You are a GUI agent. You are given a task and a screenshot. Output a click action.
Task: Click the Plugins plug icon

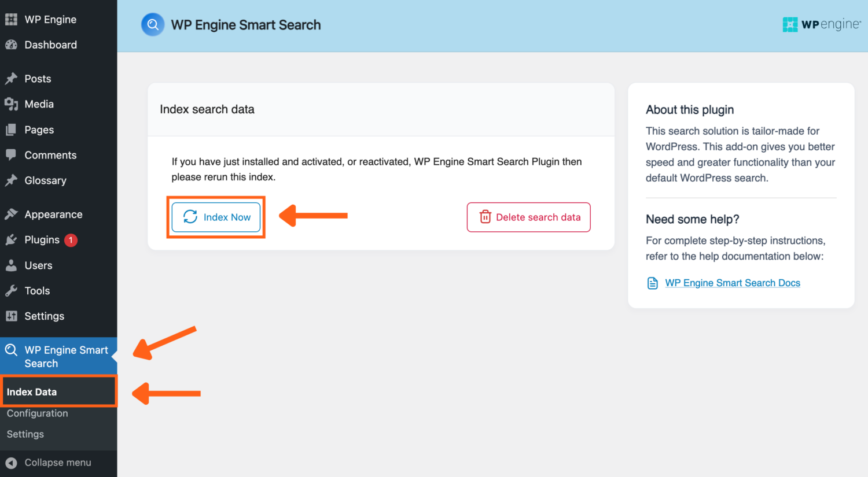10,239
